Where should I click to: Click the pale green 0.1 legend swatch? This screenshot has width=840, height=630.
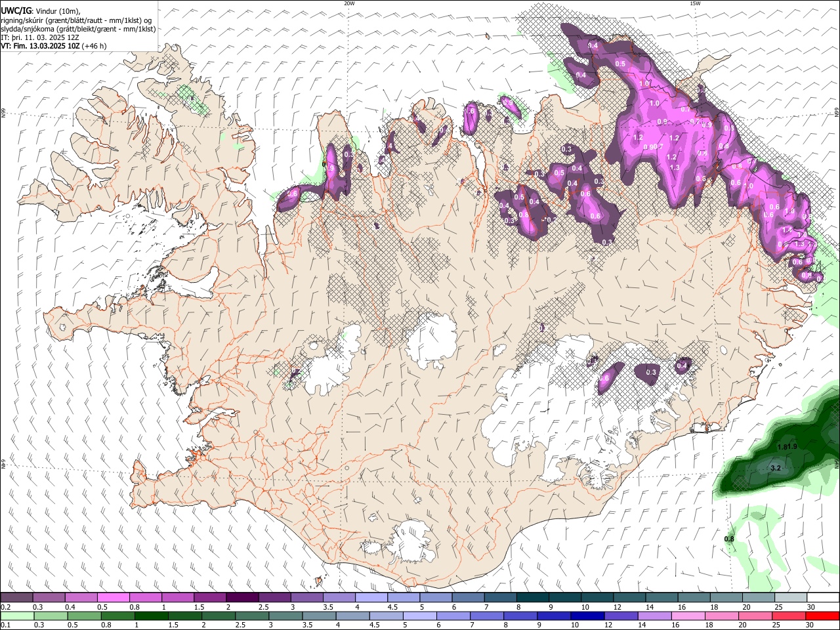click(18, 616)
